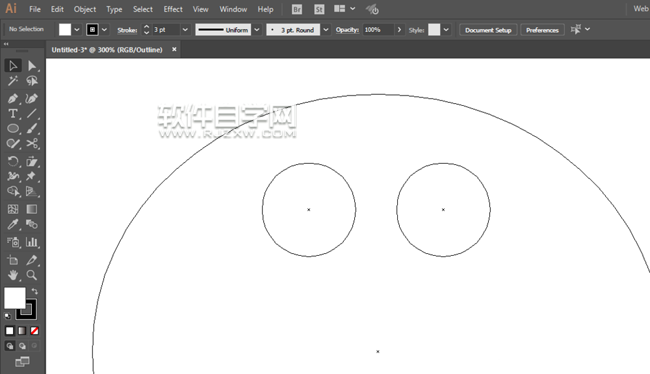
Task: Open the stroke weight dropdown
Action: (x=185, y=30)
